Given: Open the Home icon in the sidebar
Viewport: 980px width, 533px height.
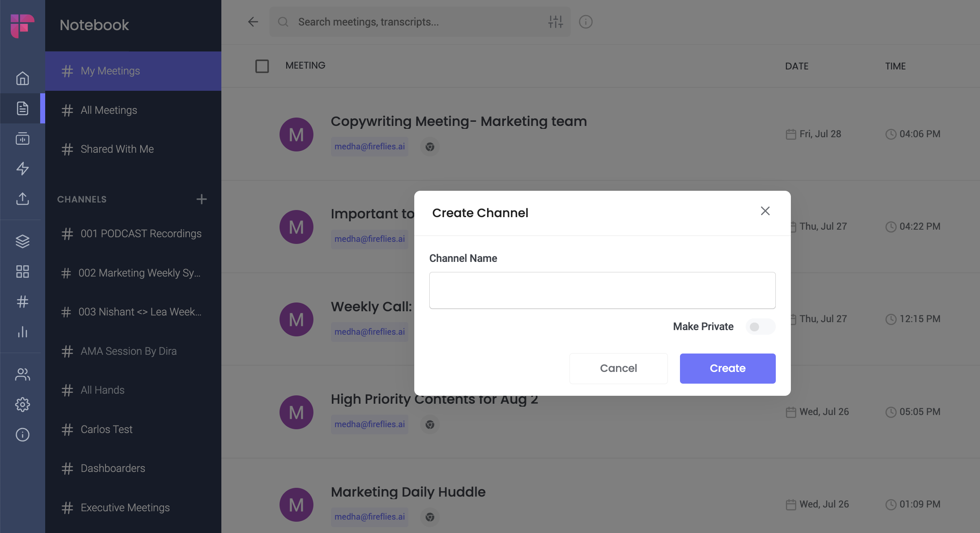Looking at the screenshot, I should [22, 78].
